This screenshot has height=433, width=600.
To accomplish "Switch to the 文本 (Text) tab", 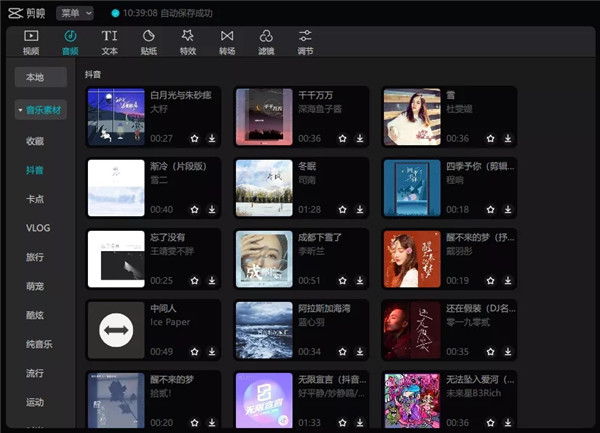I will [109, 42].
